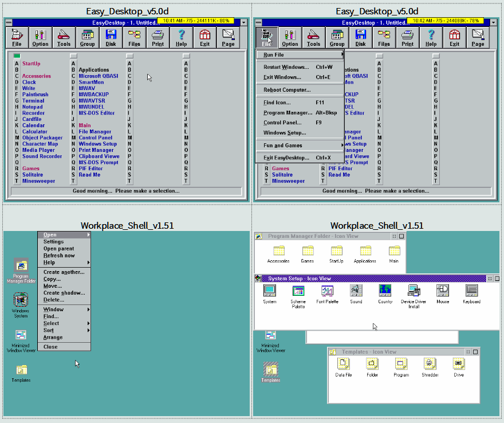Click the Exit icon in the 10:41 AM EasyDesktop window
The image size is (504, 423).
204,38
